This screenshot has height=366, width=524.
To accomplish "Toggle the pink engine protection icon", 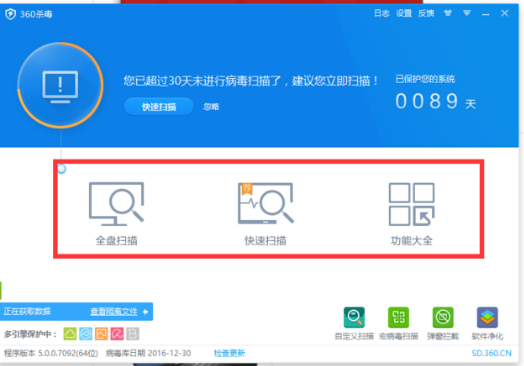I will 117,334.
